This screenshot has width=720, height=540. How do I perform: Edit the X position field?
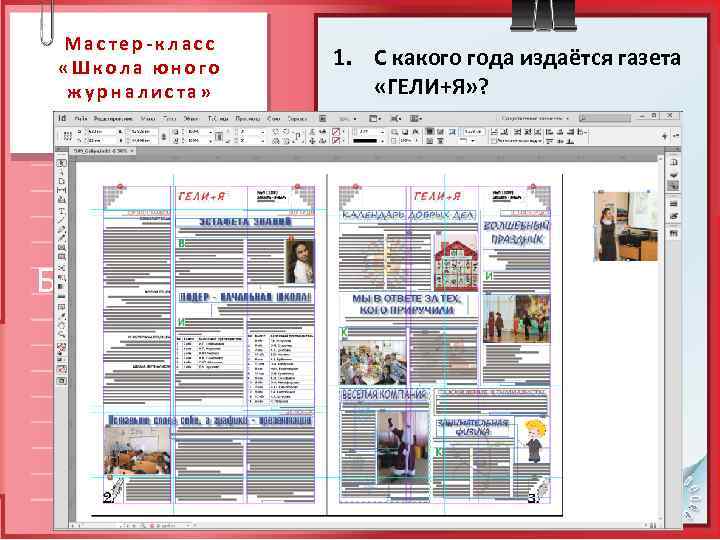(101, 132)
